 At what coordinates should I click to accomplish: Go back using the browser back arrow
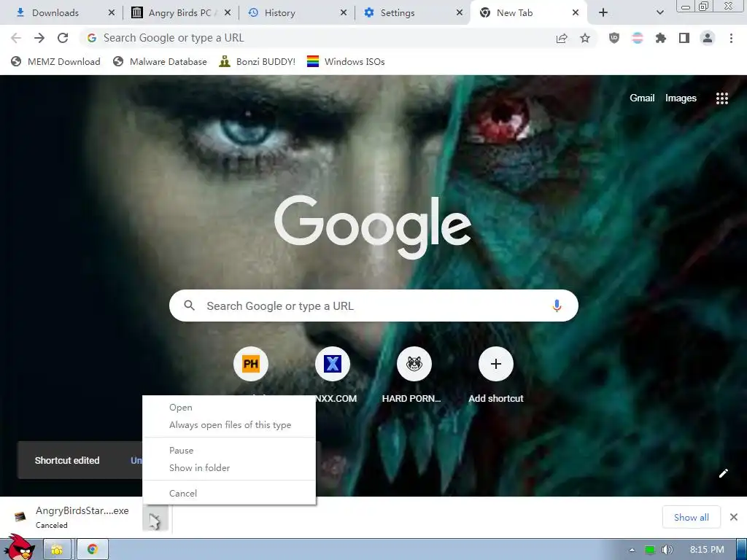[16, 38]
